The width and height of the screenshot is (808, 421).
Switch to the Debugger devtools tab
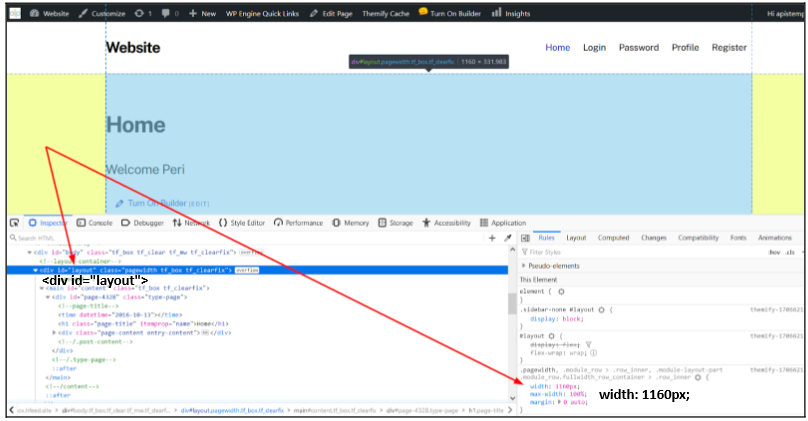point(142,223)
